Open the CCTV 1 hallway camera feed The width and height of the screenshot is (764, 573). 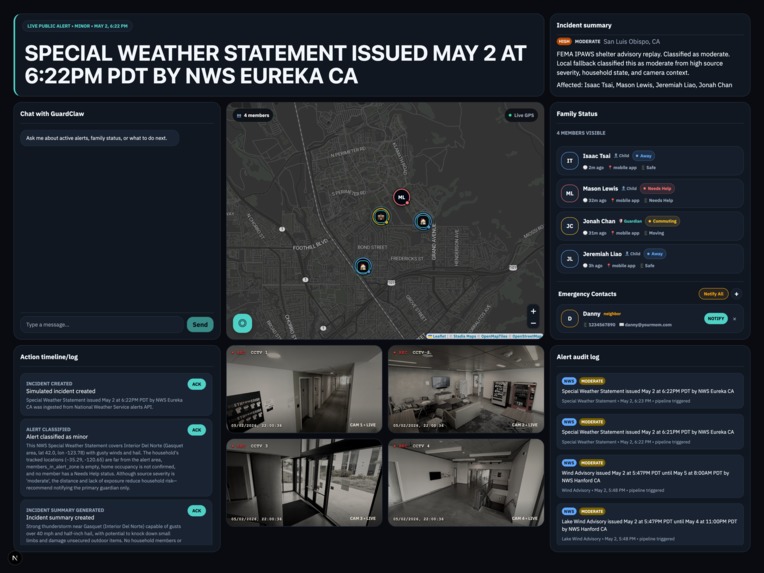click(304, 389)
